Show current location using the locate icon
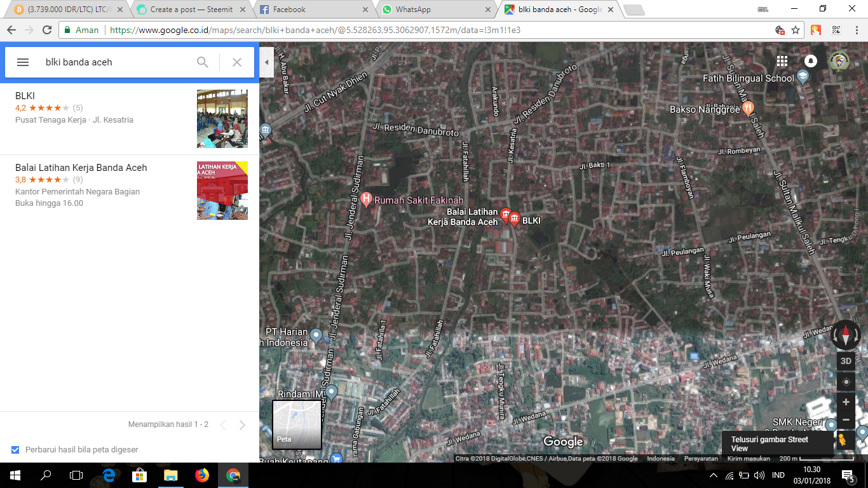Image resolution: width=868 pixels, height=488 pixels. [x=846, y=381]
